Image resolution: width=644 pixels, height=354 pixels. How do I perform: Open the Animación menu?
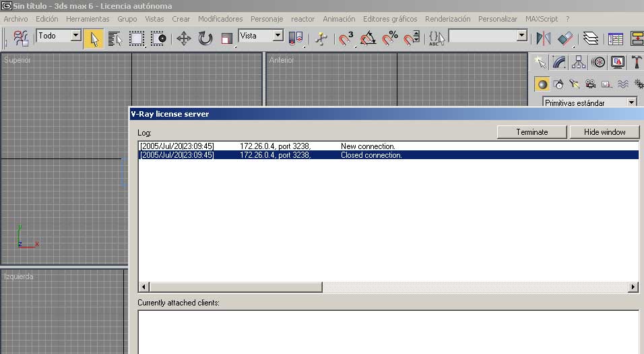click(339, 19)
